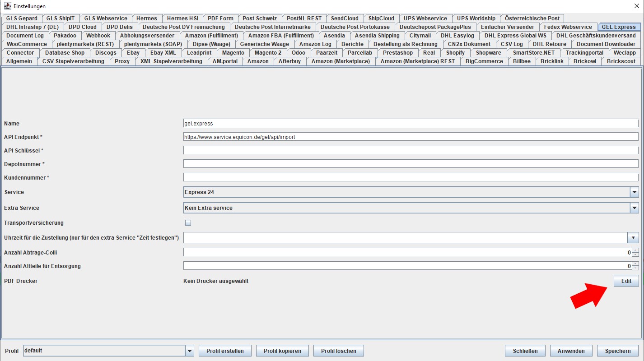Viewport: 644px width, 361px height.
Task: Select the Magento 2 tab
Action: click(x=268, y=53)
